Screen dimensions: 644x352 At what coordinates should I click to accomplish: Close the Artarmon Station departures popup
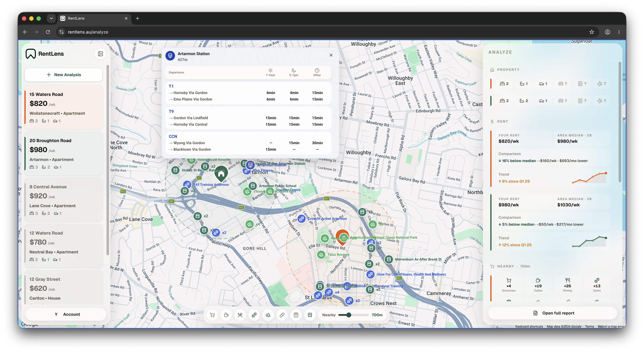[x=331, y=55]
